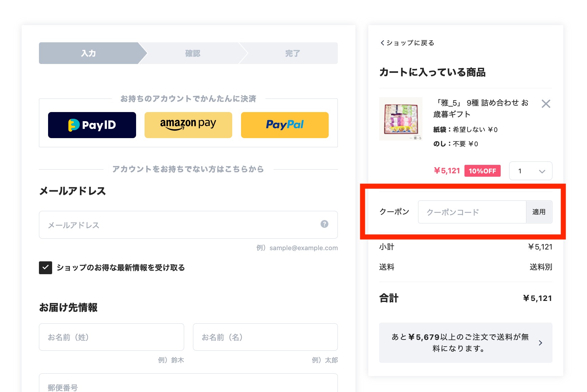587x392 pixels.
Task: Focus the クーポンコード input field
Action: tap(472, 212)
